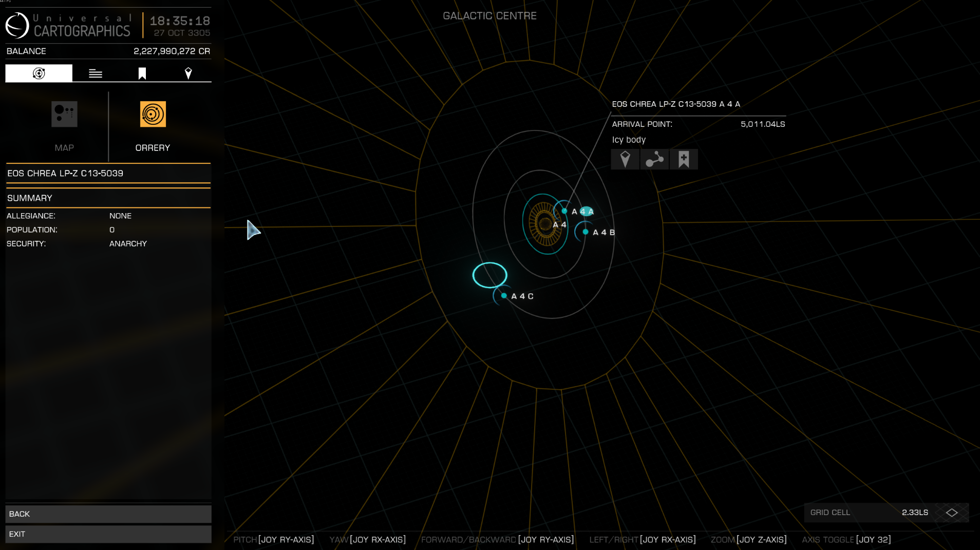
Task: Click the cyan orbit marker ring
Action: tap(489, 275)
